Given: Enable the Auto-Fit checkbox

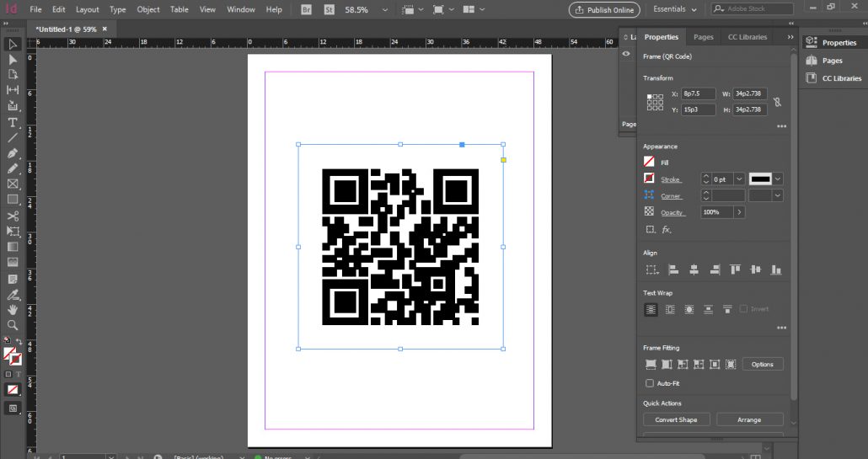Looking at the screenshot, I should [650, 383].
